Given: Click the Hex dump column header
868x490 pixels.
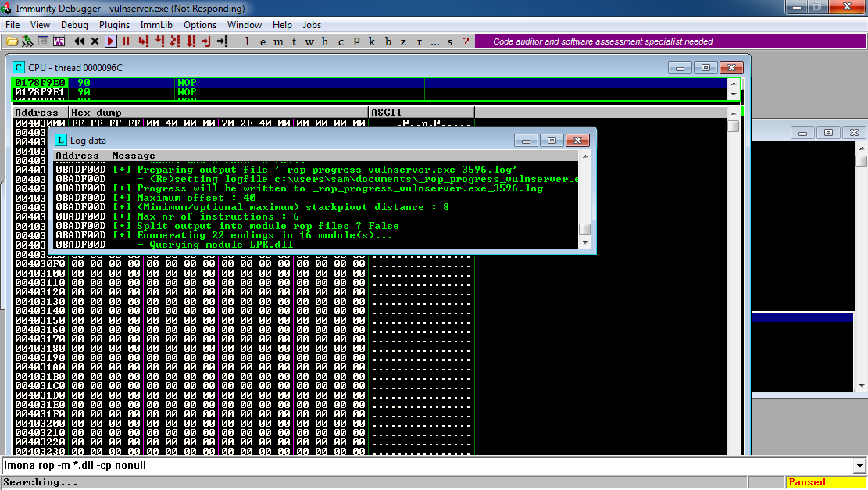Looking at the screenshot, I should point(218,113).
